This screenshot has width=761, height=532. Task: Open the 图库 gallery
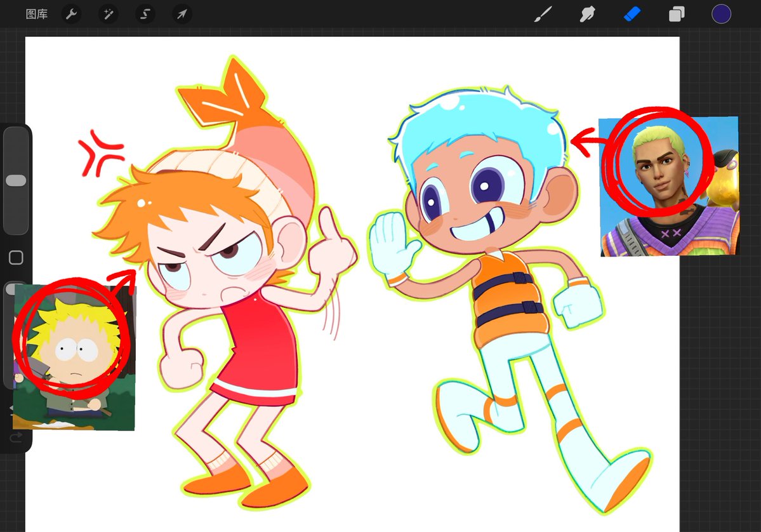[36, 14]
